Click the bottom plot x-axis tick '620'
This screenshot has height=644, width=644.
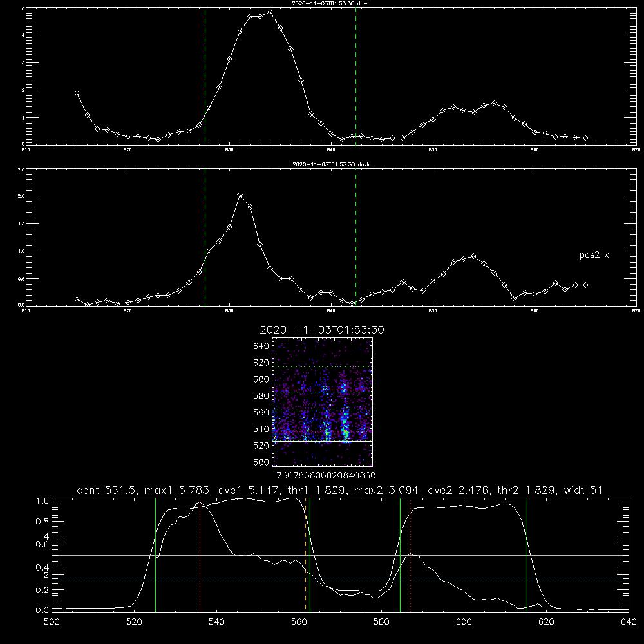(546, 622)
